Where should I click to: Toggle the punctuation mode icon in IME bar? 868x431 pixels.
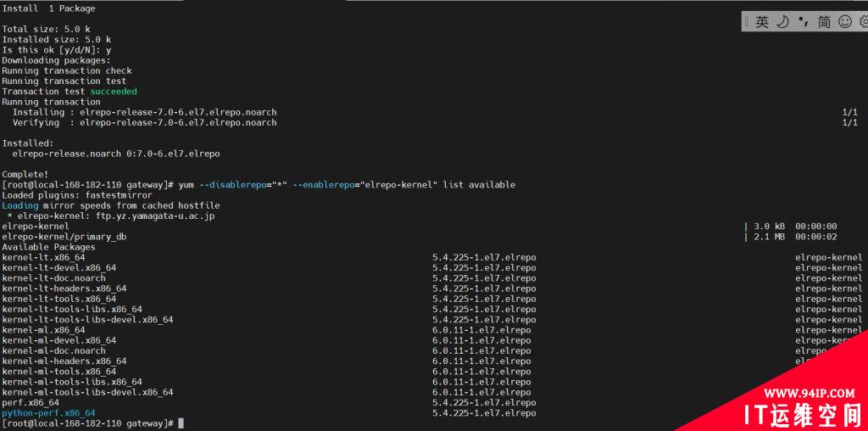tap(804, 21)
